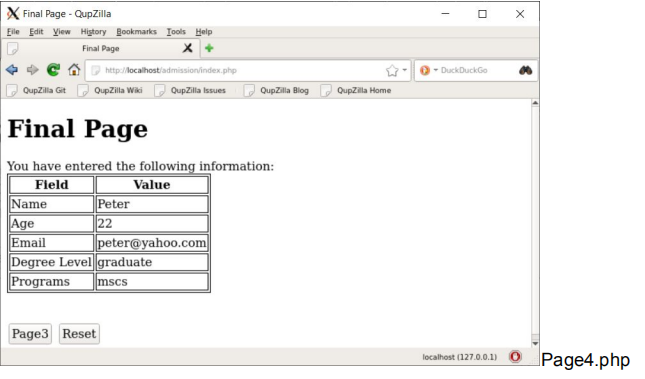Open the File menu
Viewport: 645px width, 379px height.
pyautogui.click(x=13, y=32)
